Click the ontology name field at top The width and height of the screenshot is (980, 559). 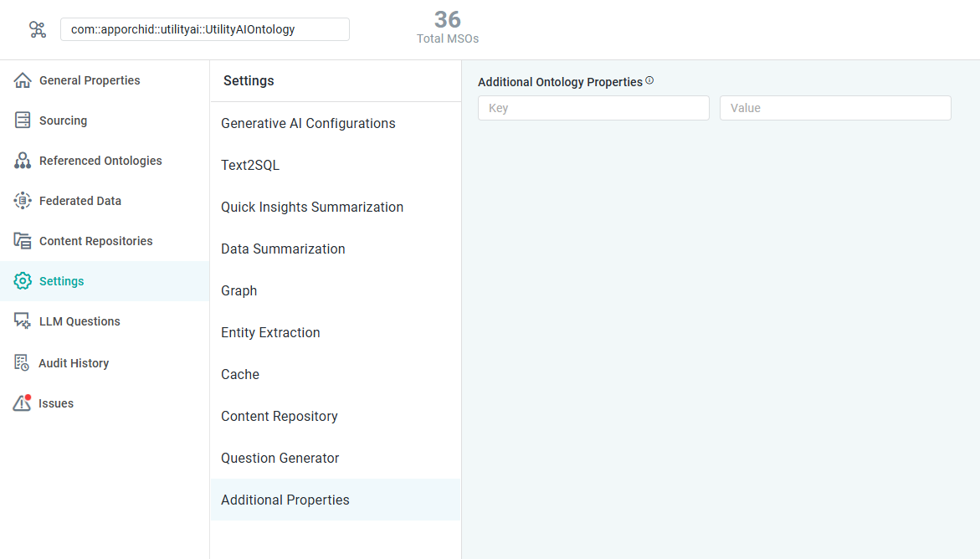[204, 29]
